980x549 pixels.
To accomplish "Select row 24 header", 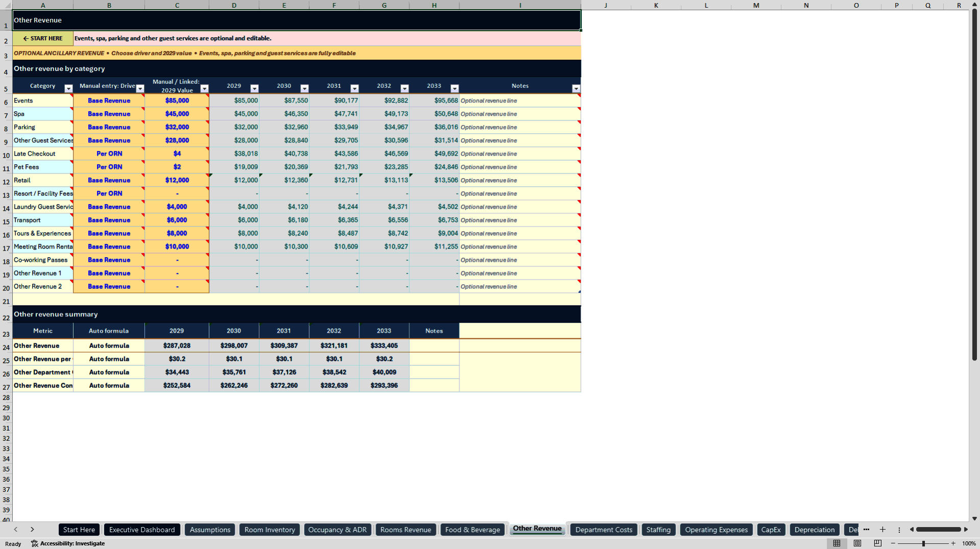I will [6, 347].
